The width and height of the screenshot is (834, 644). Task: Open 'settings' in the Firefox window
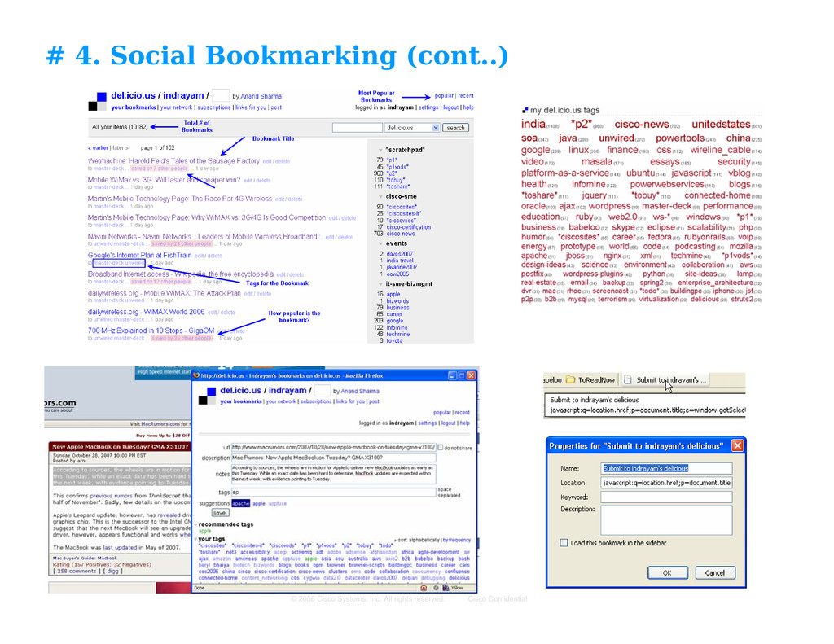pos(427,423)
